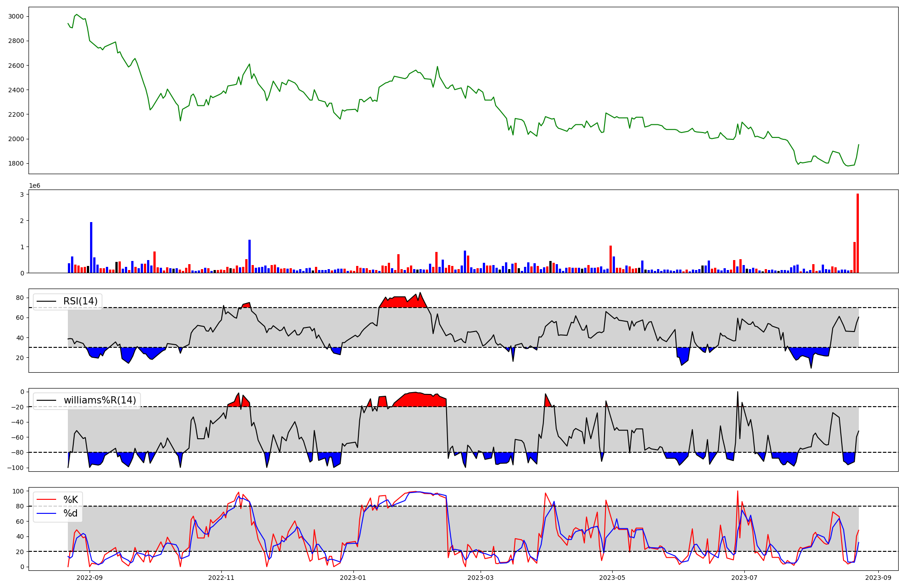Image resolution: width=905 pixels, height=588 pixels.
Task: Click the red %K legend line sample
Action: point(46,500)
